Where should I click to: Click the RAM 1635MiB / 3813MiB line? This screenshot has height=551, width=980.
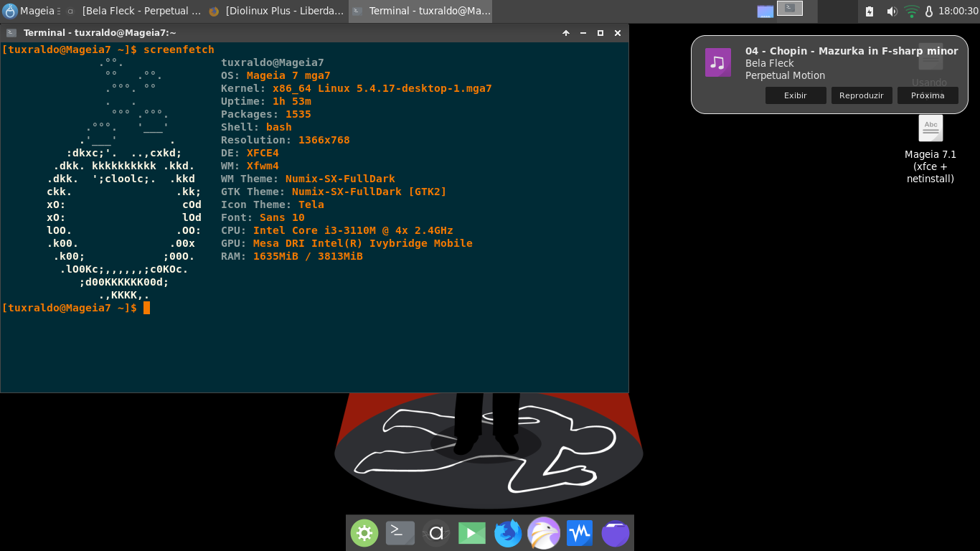point(292,256)
